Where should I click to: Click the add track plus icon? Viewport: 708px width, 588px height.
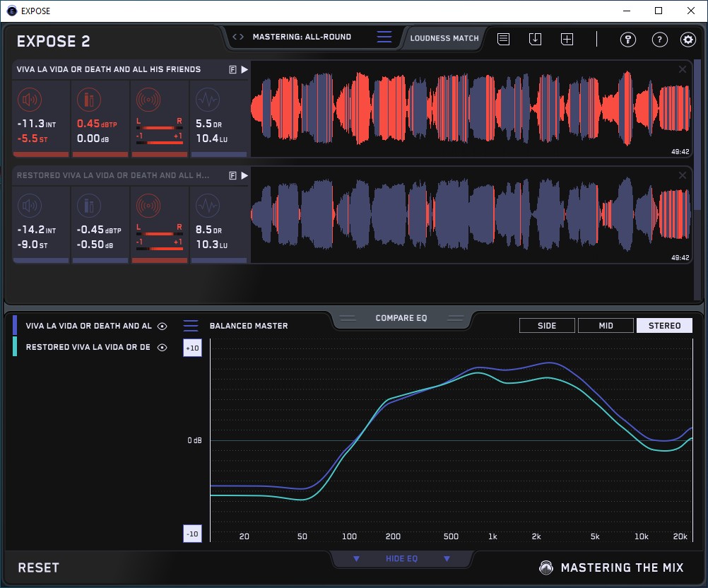click(x=567, y=40)
